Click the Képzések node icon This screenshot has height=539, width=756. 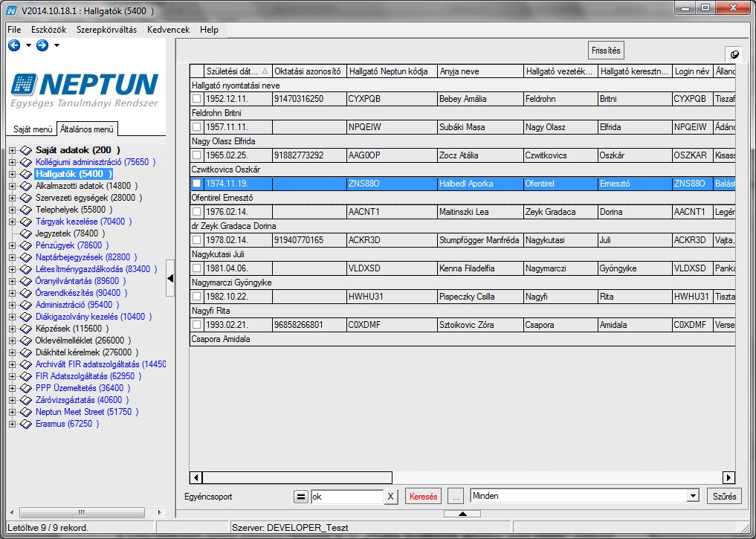[x=25, y=329]
